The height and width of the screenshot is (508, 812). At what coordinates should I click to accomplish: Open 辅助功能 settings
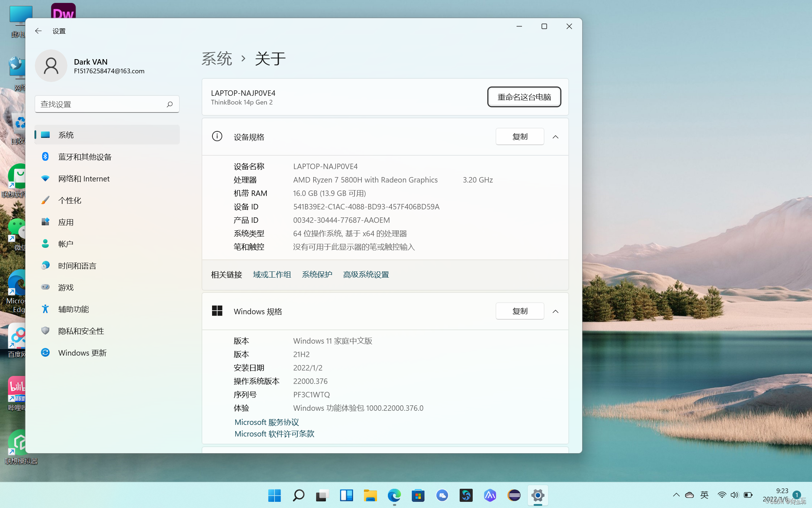tap(107, 309)
